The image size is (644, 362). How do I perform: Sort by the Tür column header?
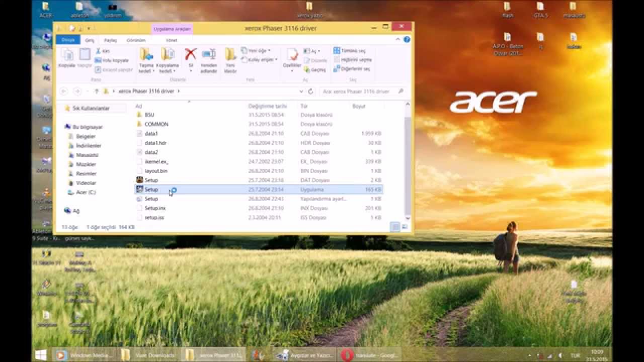[304, 106]
